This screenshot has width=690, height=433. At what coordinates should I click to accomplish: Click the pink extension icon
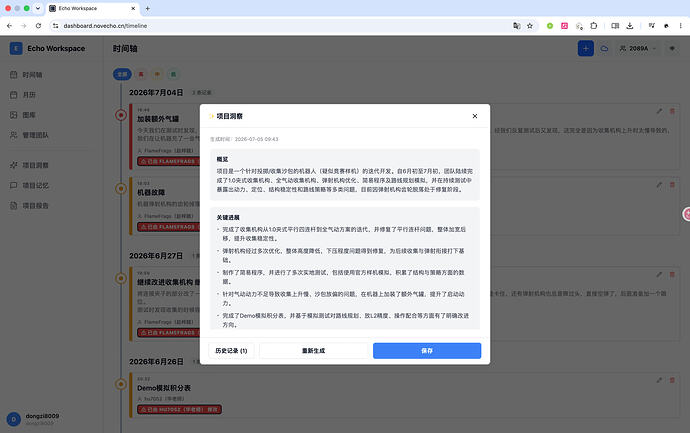coord(565,26)
